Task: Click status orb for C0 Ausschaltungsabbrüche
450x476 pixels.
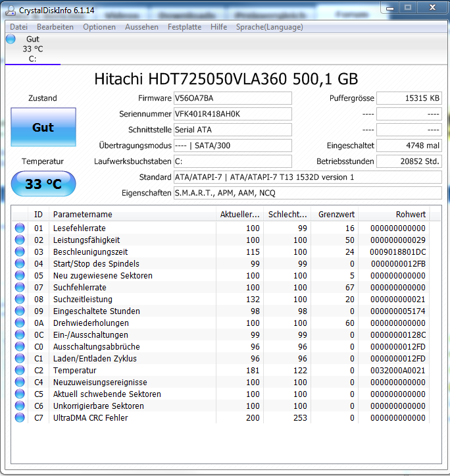Action: tap(20, 346)
